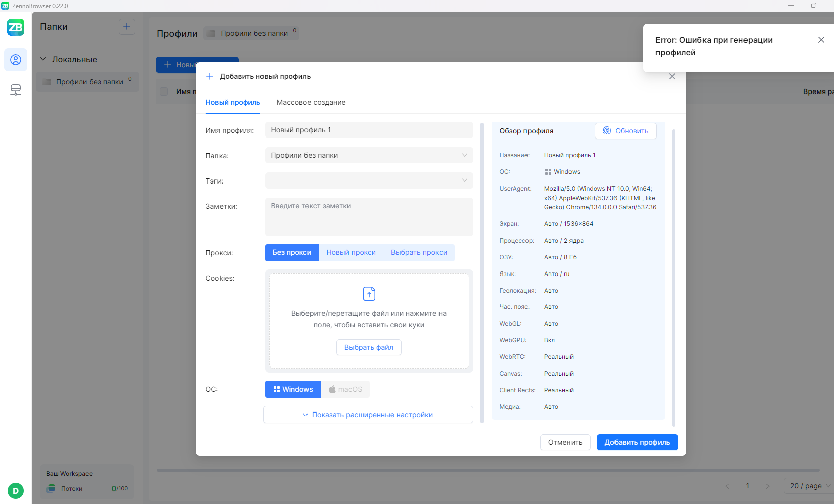834x504 pixels.
Task: Select the 'Новый профиль' tab
Action: 233,102
